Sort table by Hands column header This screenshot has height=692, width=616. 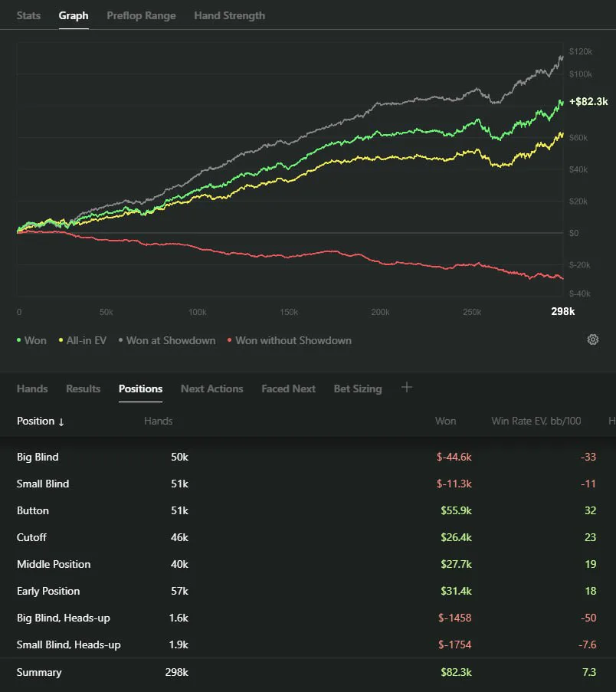pyautogui.click(x=158, y=421)
